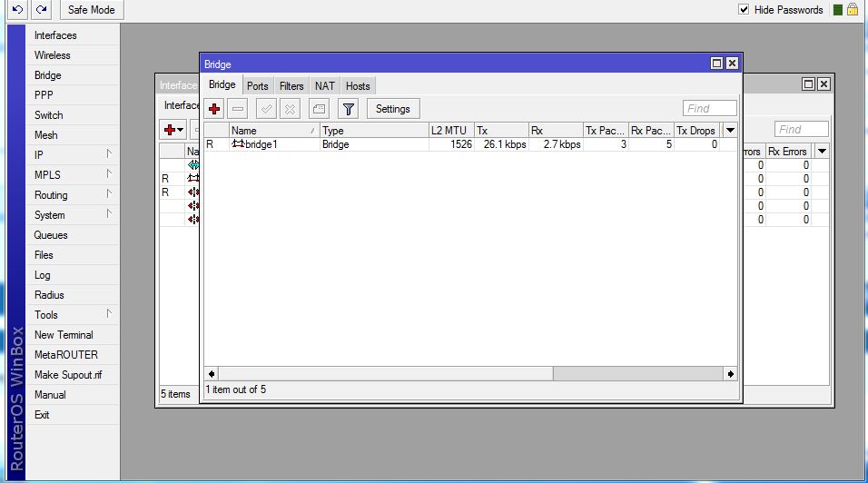
Task: Click the Settings button in Bridge window
Action: (x=392, y=109)
